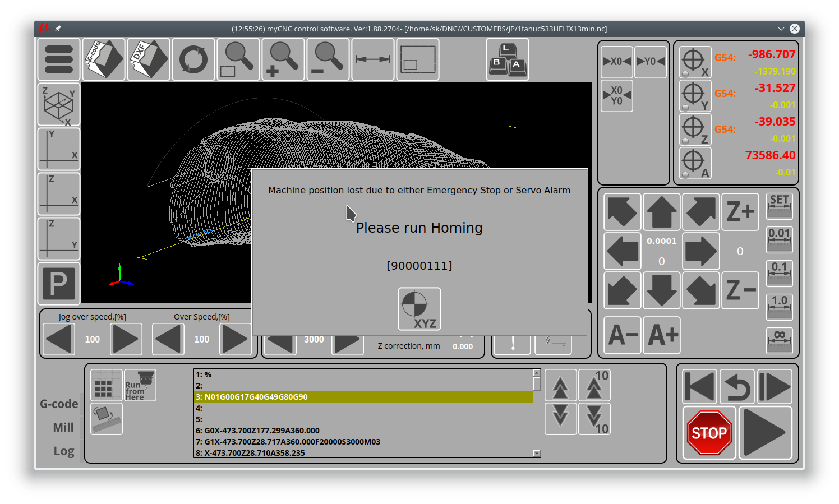The width and height of the screenshot is (839, 504).
Task: Select continuous infinity jog mode
Action: (x=780, y=340)
